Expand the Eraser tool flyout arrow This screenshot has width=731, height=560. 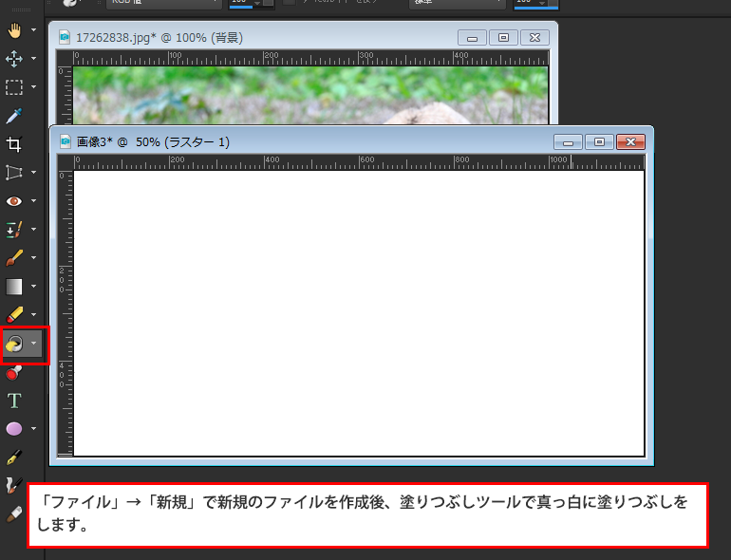33,315
